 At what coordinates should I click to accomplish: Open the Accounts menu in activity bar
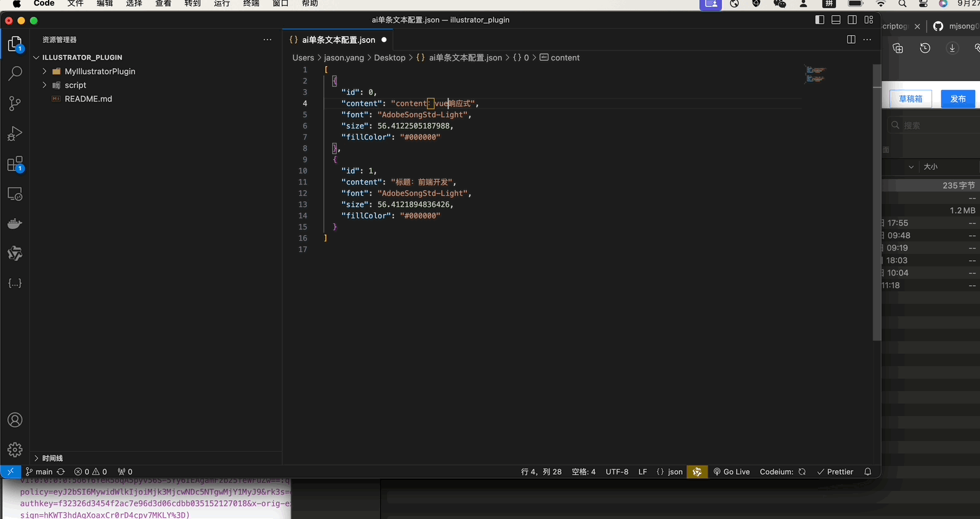point(15,420)
